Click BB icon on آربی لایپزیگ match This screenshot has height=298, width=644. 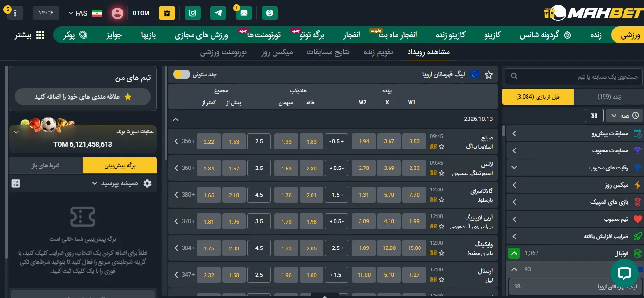(x=433, y=227)
